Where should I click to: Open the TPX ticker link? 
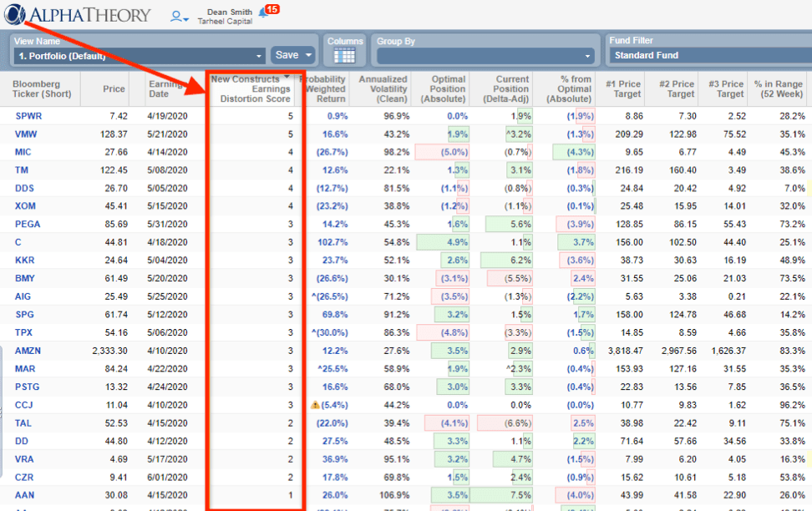(x=24, y=333)
